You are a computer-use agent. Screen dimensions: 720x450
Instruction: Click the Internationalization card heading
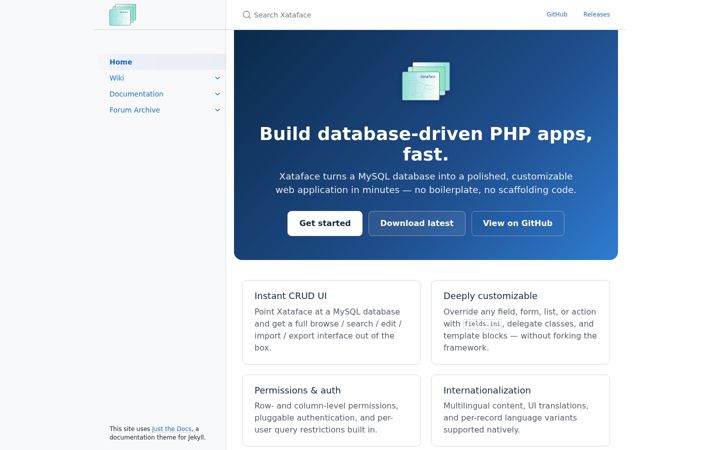point(487,390)
